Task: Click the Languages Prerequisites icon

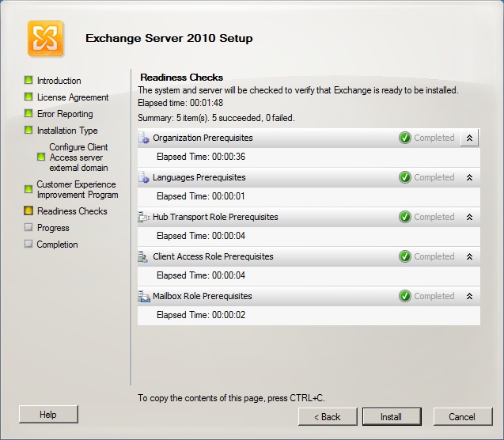Action: (144, 177)
